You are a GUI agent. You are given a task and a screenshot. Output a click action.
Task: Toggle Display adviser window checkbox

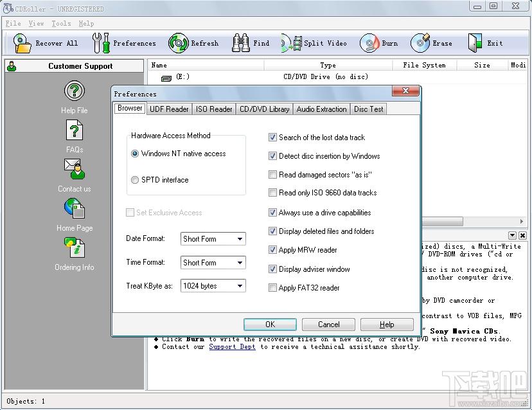[272, 269]
